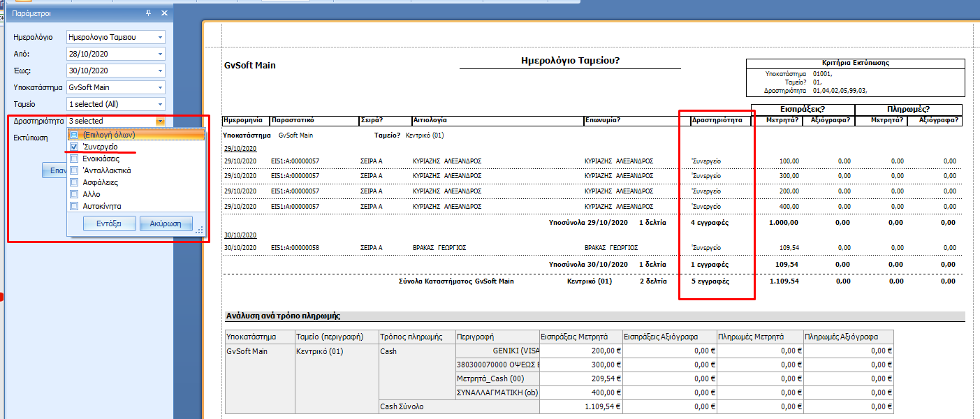Select the Αλλο checkbox
Screen dimensions: 980x419
(x=74, y=194)
